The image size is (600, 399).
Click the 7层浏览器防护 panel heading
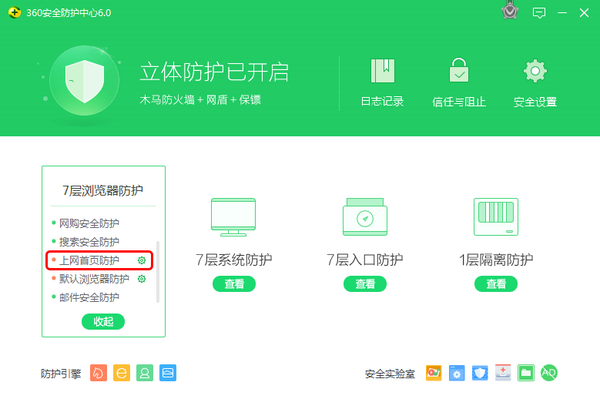103,191
